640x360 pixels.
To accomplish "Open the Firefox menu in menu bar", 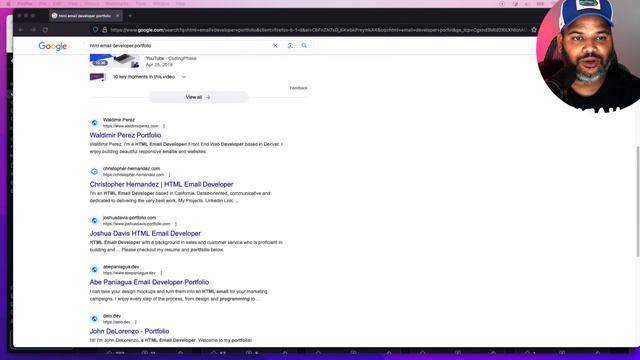I will [25, 4].
